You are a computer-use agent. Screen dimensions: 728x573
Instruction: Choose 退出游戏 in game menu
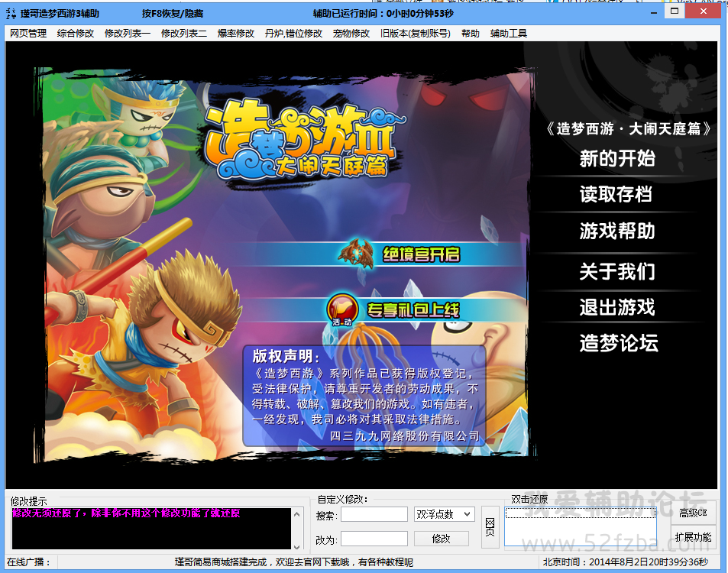click(617, 307)
